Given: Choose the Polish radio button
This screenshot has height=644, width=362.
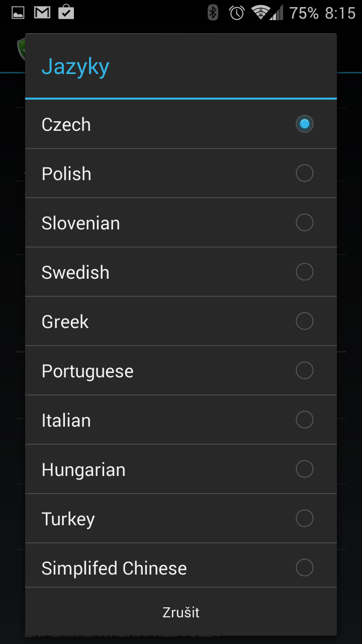Looking at the screenshot, I should 304,173.
